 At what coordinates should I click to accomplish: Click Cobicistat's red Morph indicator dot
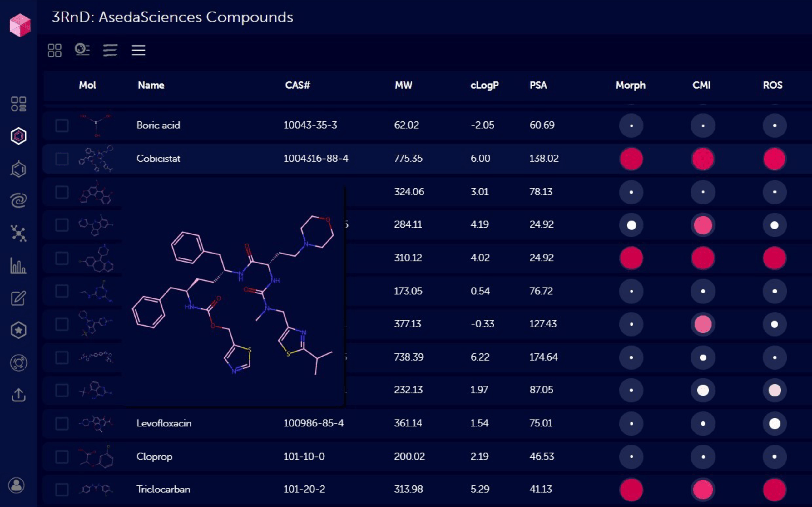click(631, 159)
